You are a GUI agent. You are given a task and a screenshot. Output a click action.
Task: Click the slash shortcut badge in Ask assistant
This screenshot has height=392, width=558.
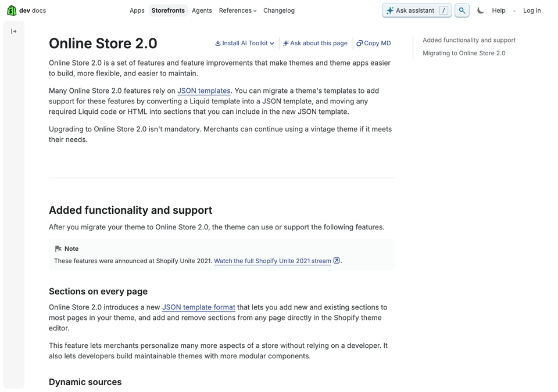pyautogui.click(x=443, y=10)
